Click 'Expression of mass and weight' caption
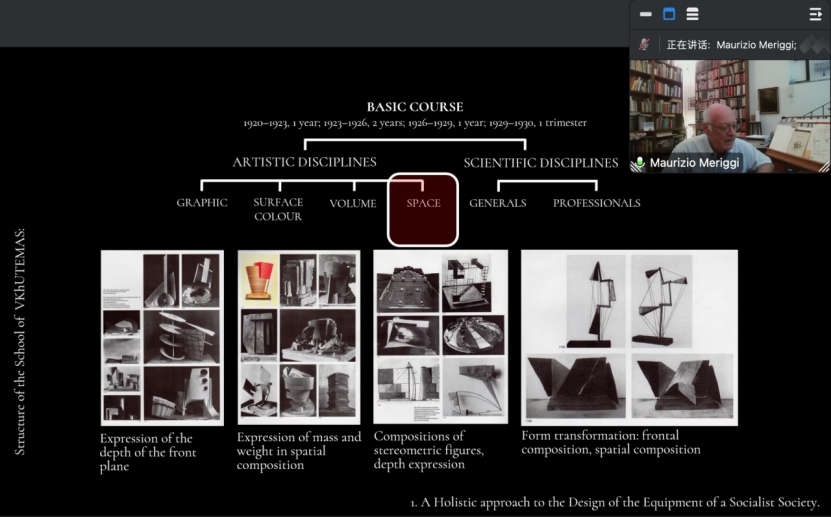 298,451
